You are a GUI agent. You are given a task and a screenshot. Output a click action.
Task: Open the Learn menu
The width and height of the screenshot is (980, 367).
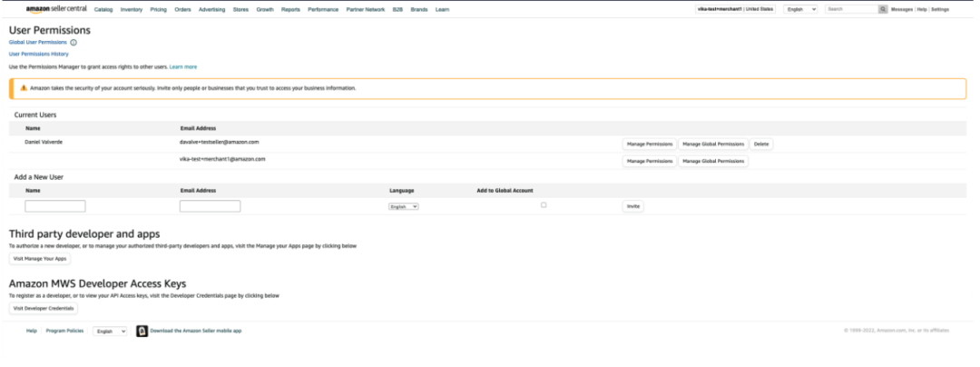click(442, 9)
